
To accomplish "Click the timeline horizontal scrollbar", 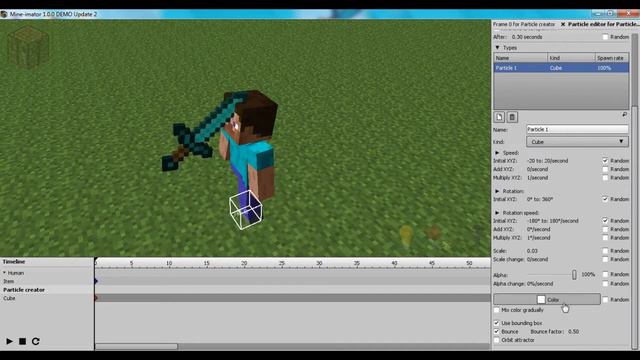I will pyautogui.click(x=136, y=347).
